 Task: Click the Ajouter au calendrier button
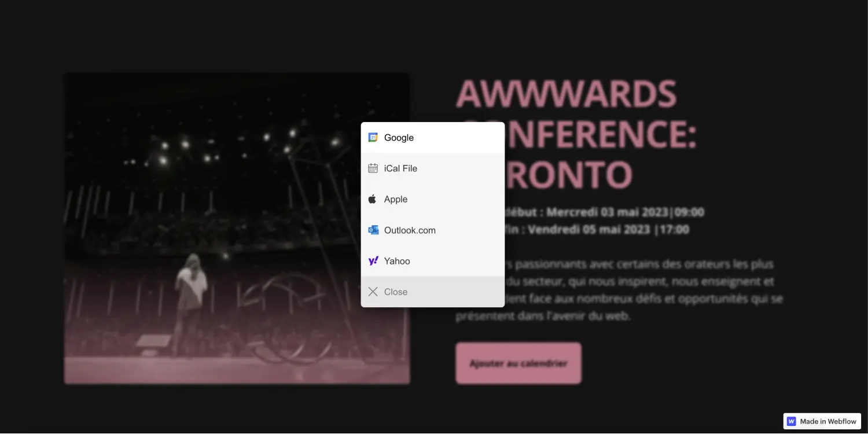(x=518, y=363)
